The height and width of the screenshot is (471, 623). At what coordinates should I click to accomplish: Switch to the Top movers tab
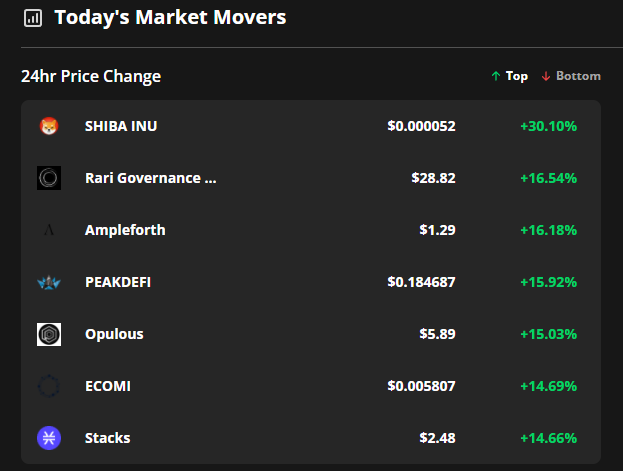point(510,76)
